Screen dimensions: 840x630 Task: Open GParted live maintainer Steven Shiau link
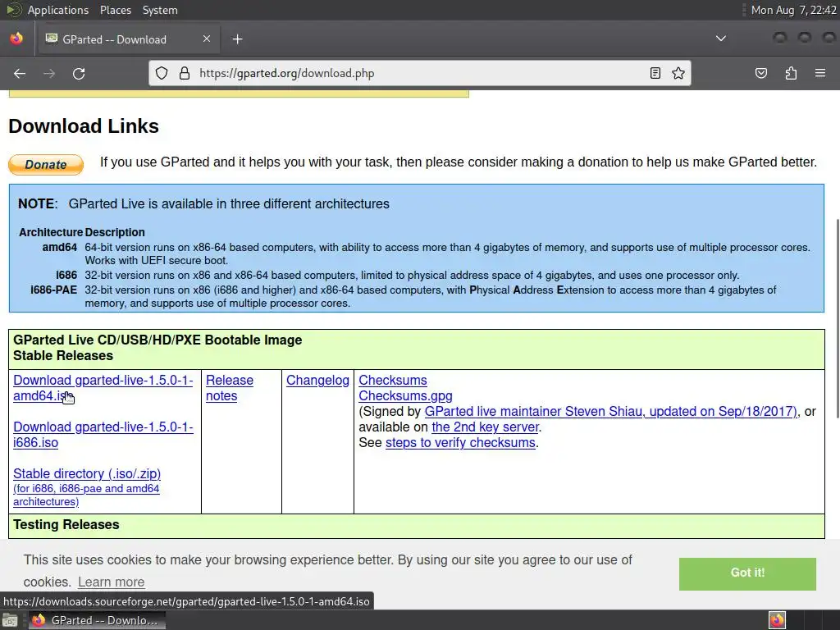pos(610,412)
